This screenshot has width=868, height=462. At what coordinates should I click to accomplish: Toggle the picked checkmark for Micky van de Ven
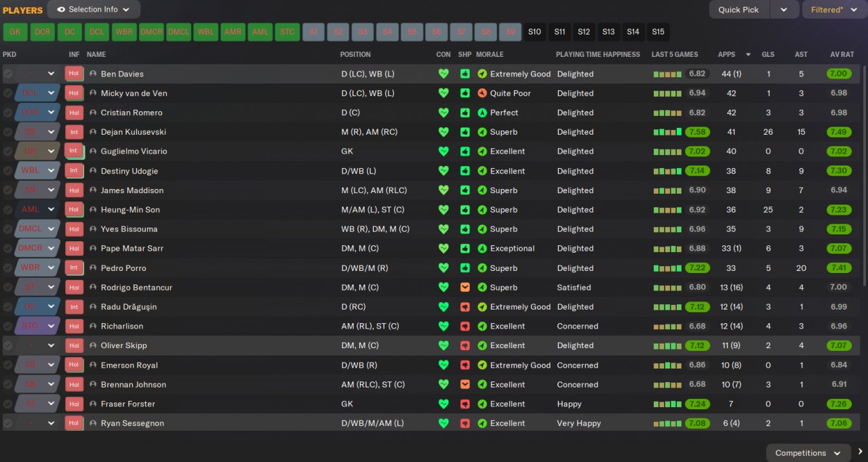[7, 93]
